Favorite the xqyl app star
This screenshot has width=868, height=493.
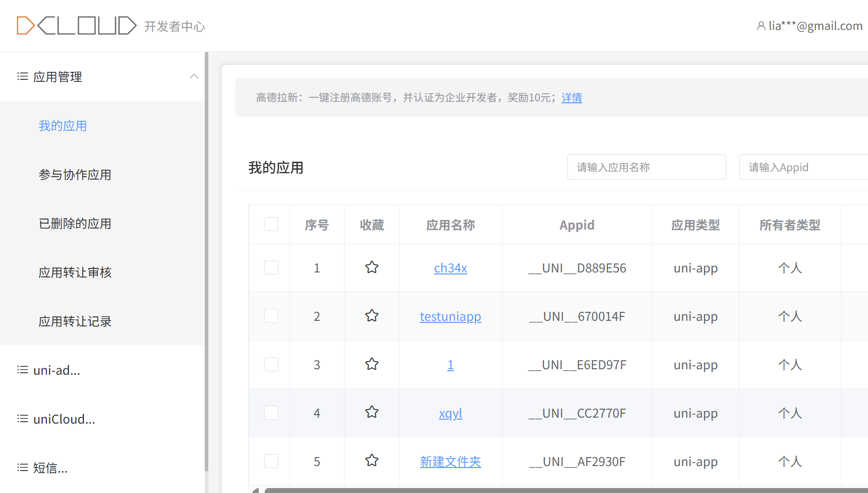pyautogui.click(x=372, y=412)
